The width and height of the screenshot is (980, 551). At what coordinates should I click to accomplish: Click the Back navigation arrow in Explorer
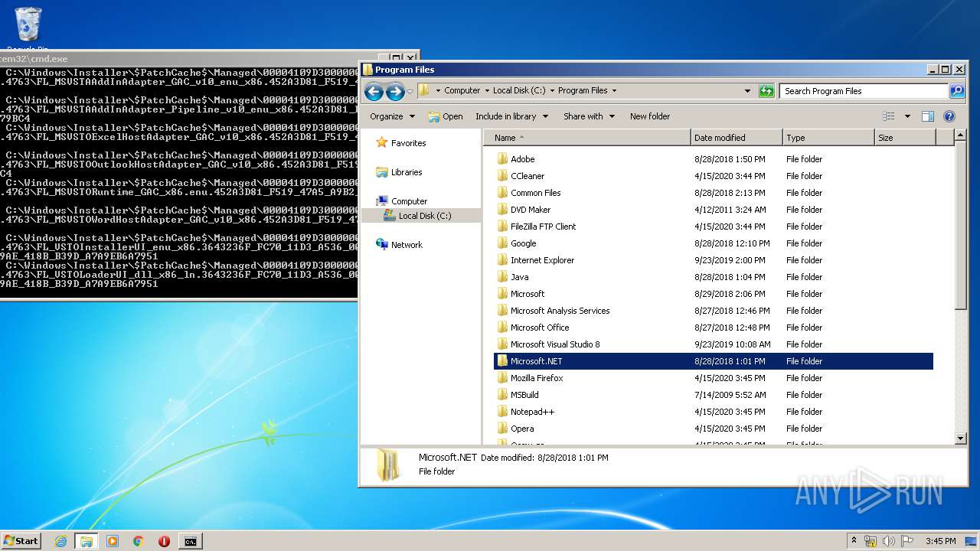[x=374, y=93]
